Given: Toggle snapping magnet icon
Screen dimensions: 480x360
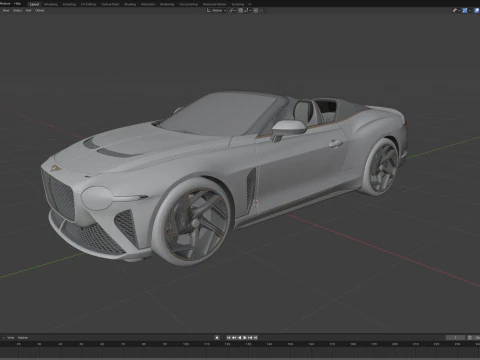Looking at the screenshot, I should tap(240, 10).
